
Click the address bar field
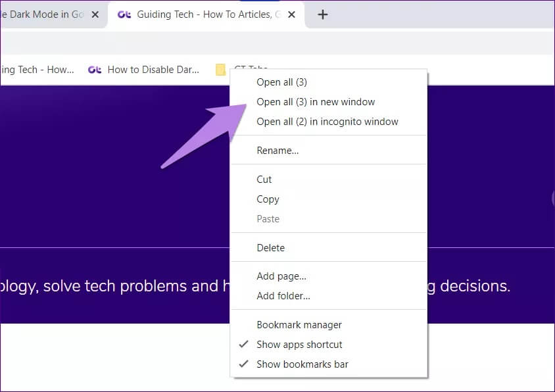point(277,43)
